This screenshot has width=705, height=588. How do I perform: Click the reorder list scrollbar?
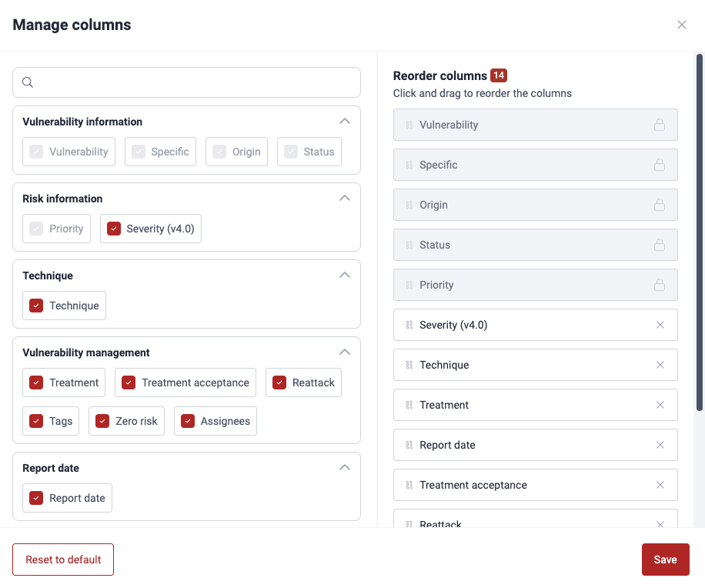tap(700, 231)
